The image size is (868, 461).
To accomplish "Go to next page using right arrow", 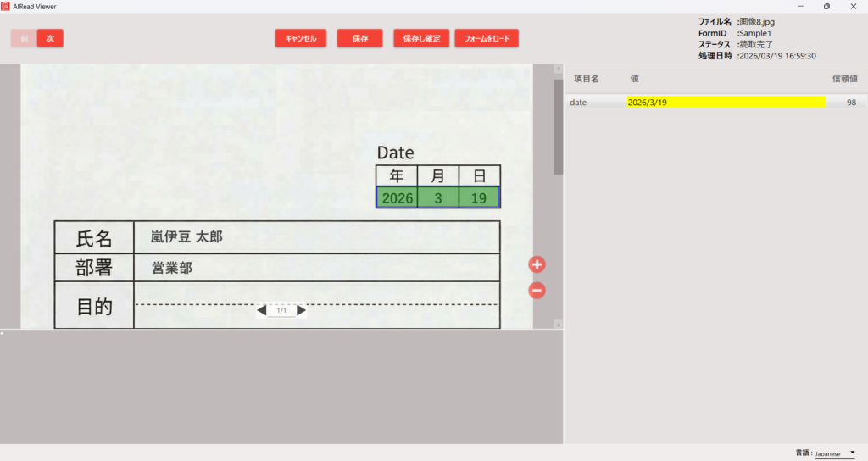I will tap(301, 310).
